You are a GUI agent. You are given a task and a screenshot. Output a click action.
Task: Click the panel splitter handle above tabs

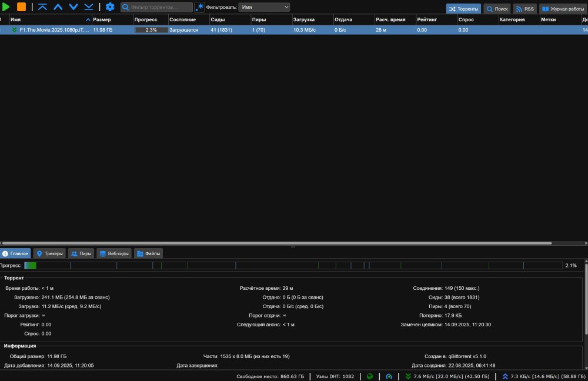(x=293, y=247)
